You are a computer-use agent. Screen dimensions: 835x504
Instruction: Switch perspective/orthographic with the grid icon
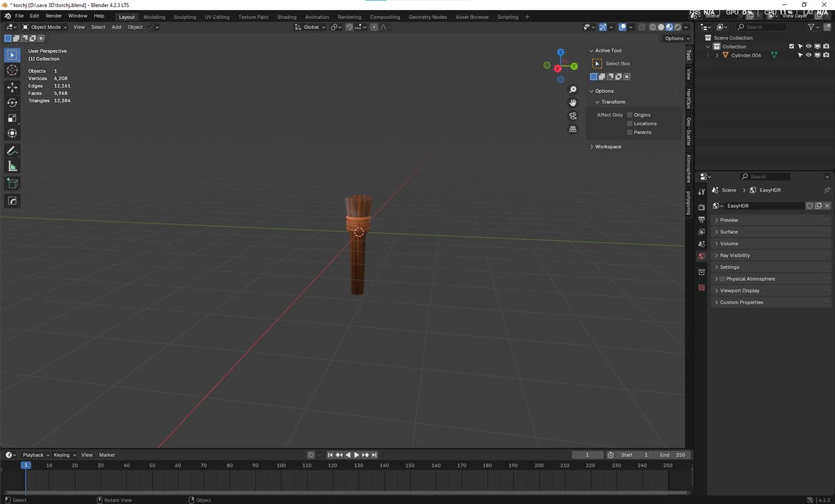[573, 129]
